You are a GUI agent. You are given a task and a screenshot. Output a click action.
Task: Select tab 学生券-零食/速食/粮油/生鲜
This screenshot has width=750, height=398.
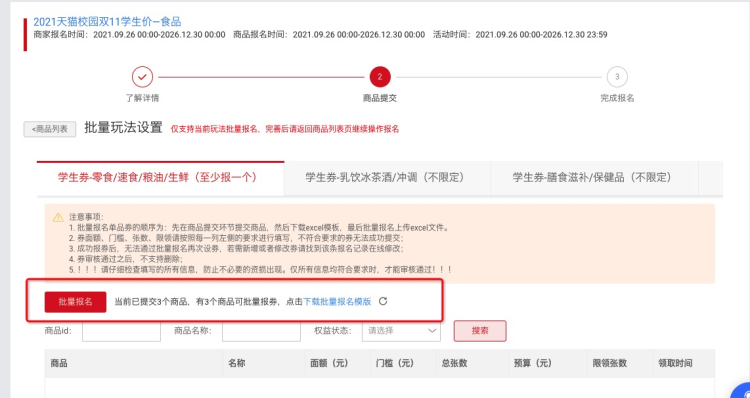point(161,178)
